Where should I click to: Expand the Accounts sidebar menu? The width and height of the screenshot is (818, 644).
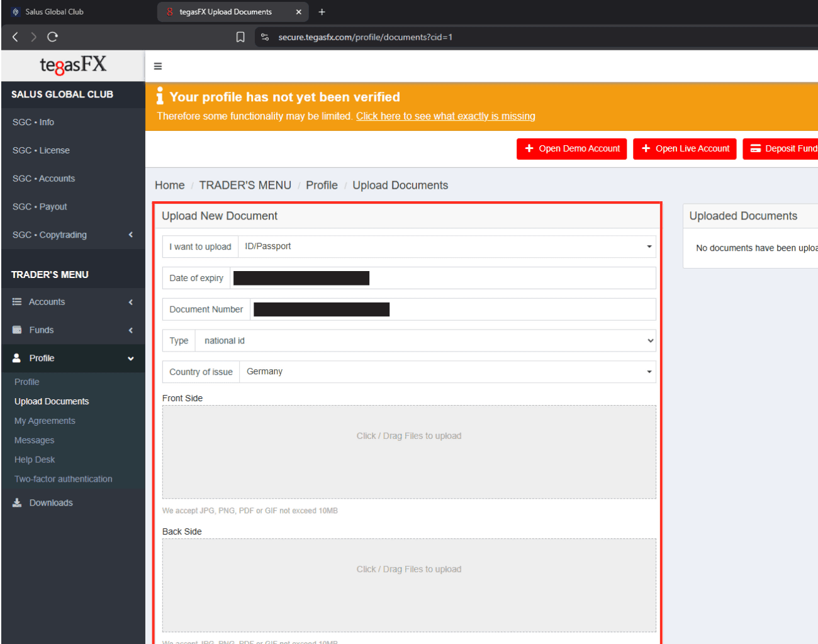point(73,302)
